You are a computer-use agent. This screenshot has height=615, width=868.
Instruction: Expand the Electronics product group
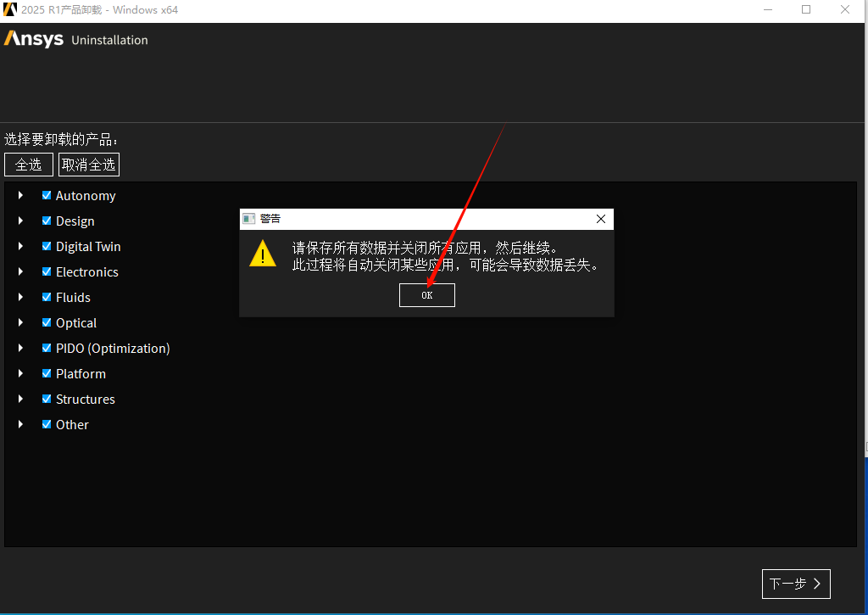(20, 271)
